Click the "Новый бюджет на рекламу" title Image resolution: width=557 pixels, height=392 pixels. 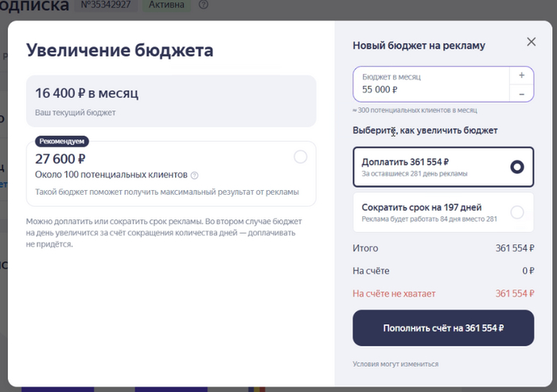(419, 46)
